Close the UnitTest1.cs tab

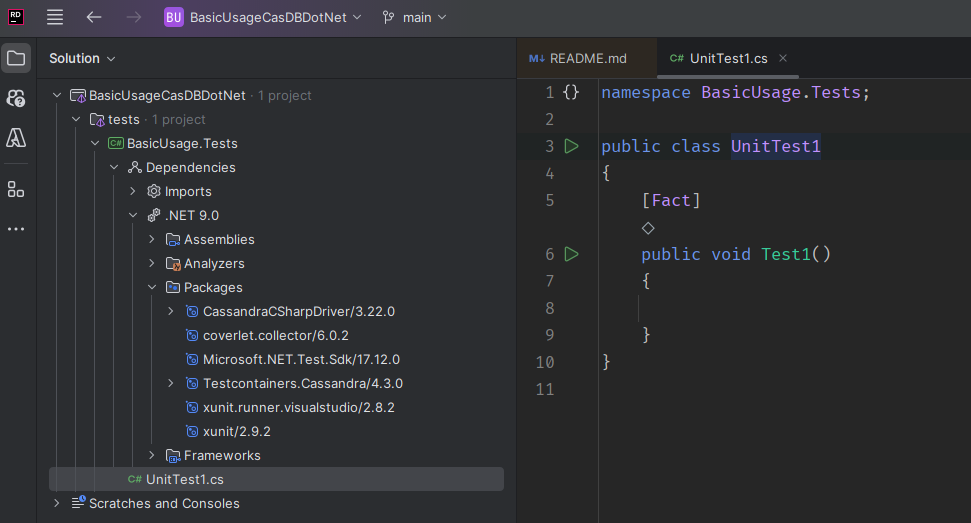coord(783,58)
